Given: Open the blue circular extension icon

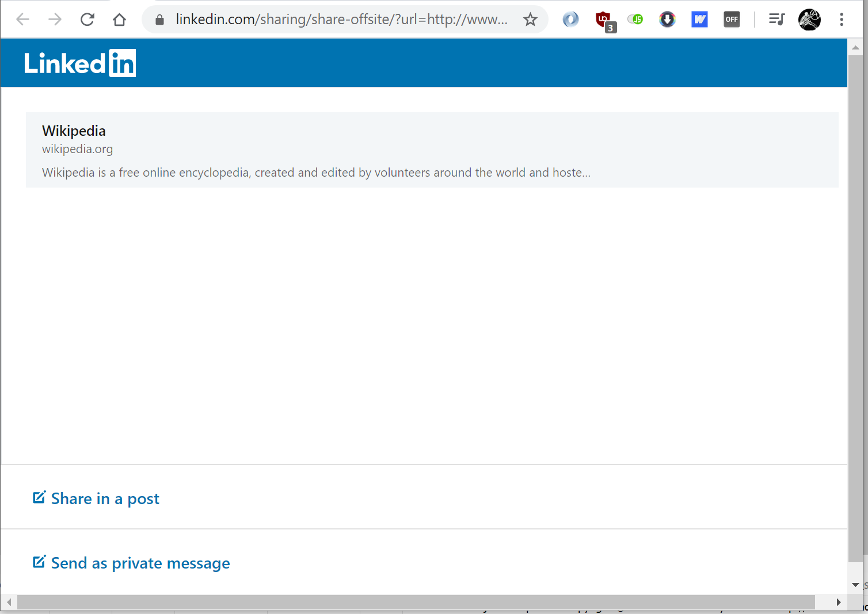Looking at the screenshot, I should click(x=570, y=20).
